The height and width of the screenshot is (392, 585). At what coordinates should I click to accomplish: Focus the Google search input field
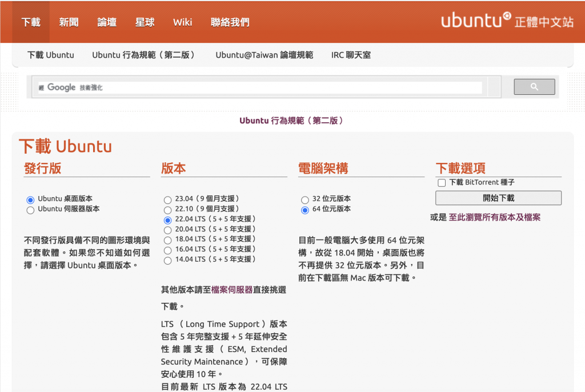click(x=260, y=87)
